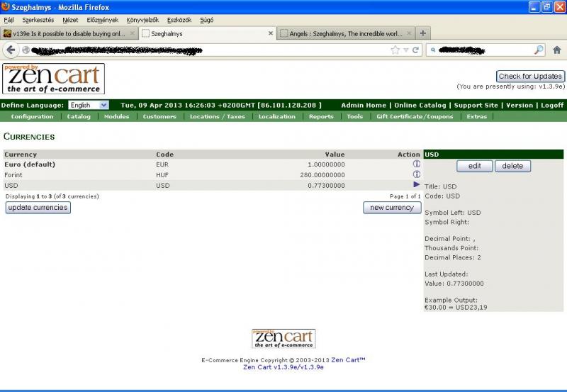The width and height of the screenshot is (567, 392).
Task: Open a new tab with the plus button
Action: (x=422, y=33)
